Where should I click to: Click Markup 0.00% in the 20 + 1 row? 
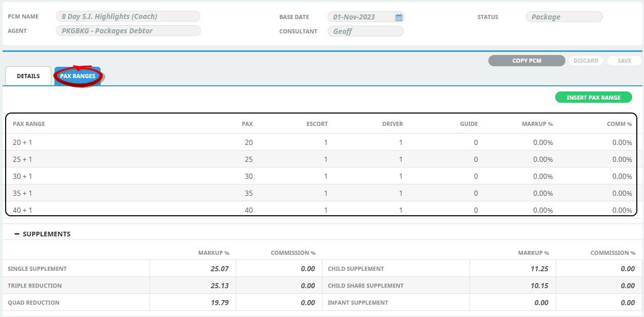tap(543, 142)
